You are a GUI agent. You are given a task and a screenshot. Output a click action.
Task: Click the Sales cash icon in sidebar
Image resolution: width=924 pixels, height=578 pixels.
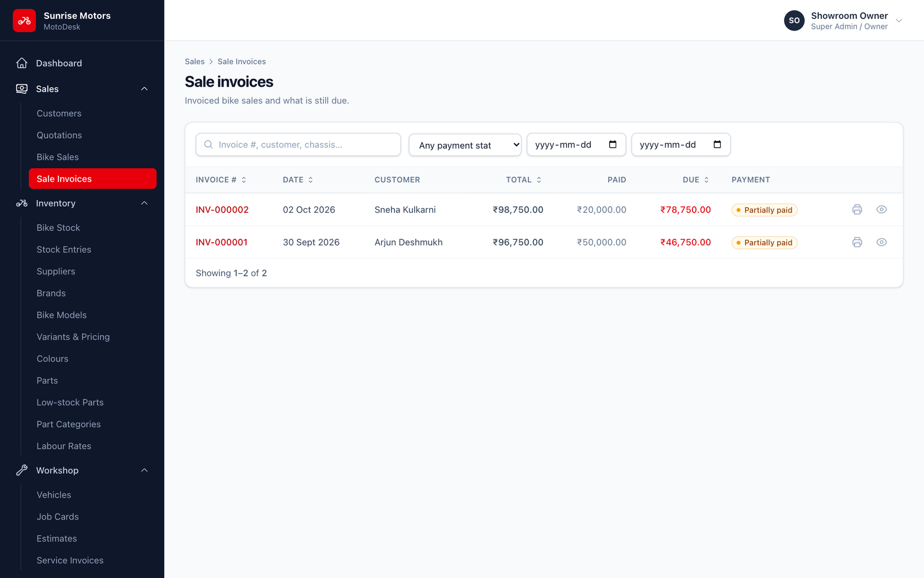point(22,89)
